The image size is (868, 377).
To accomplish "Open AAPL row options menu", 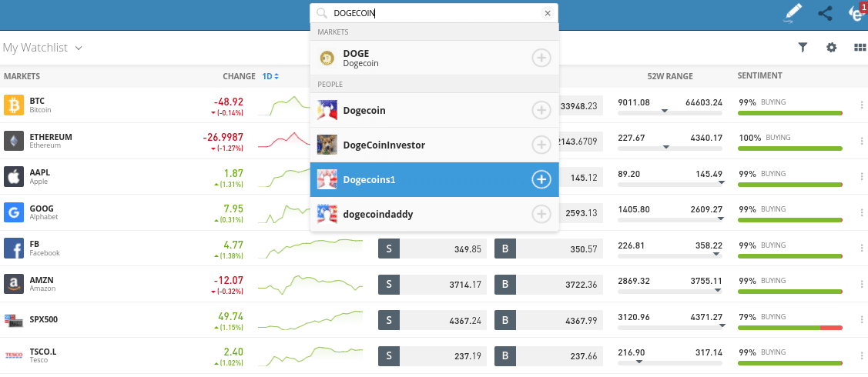I will (861, 176).
